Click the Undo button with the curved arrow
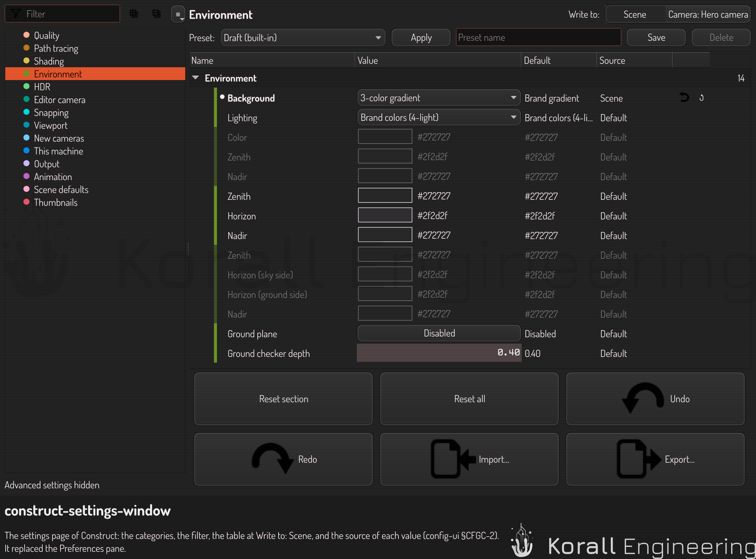This screenshot has width=756, height=559. tap(655, 399)
